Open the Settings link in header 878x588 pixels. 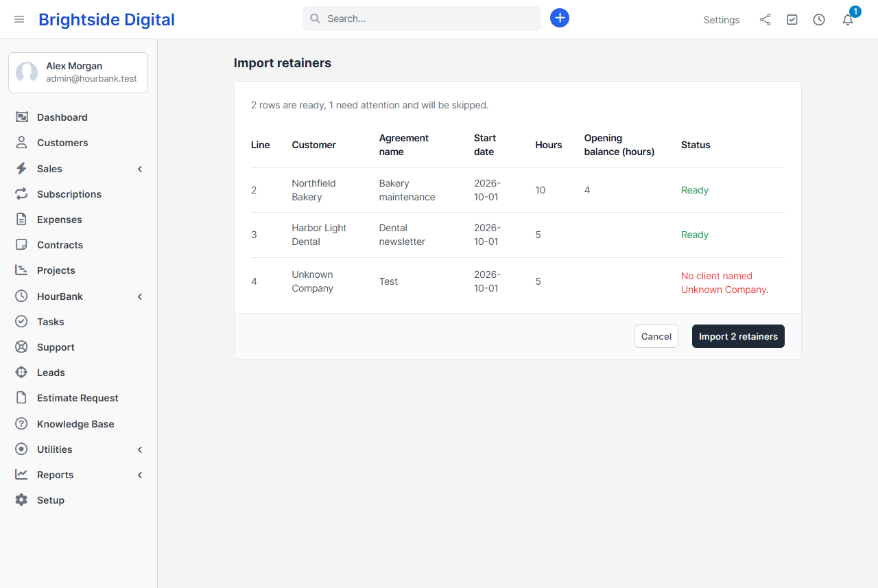click(x=722, y=20)
